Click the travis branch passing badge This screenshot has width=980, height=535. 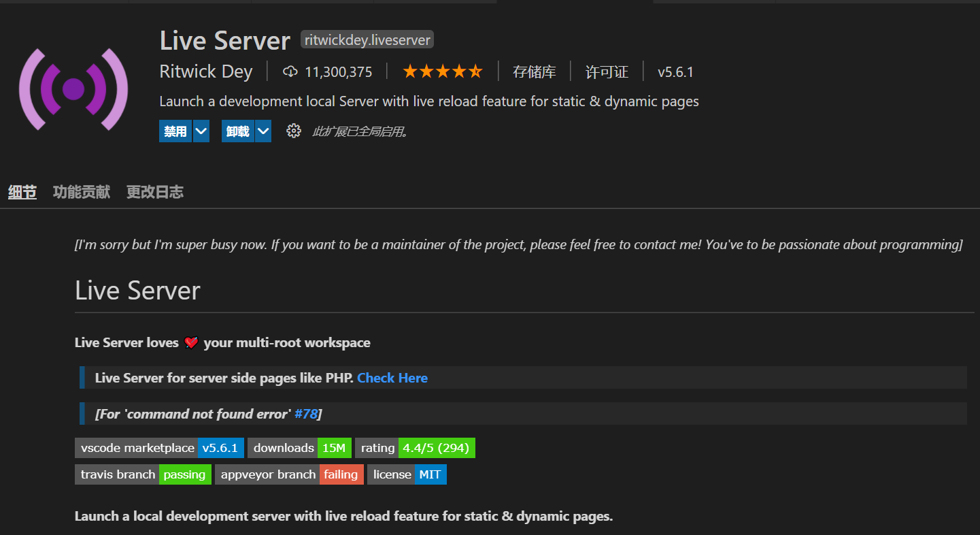(143, 474)
